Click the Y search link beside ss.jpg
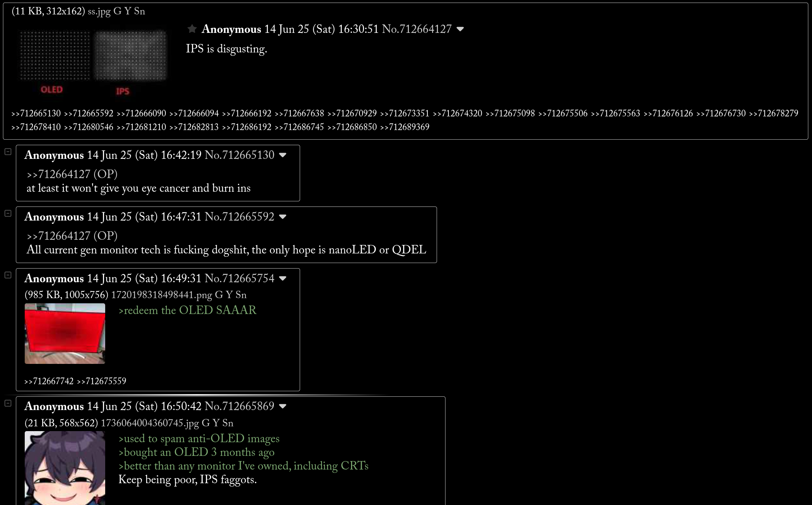This screenshot has height=505, width=812. [x=127, y=11]
